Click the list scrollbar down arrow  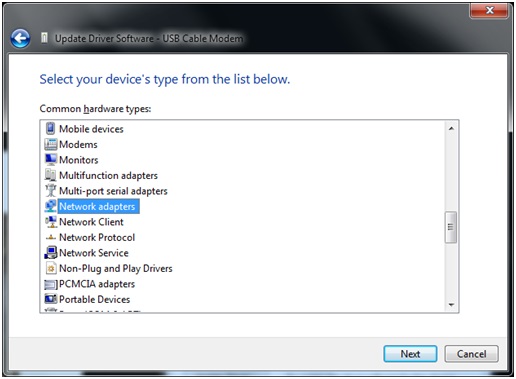[451, 305]
